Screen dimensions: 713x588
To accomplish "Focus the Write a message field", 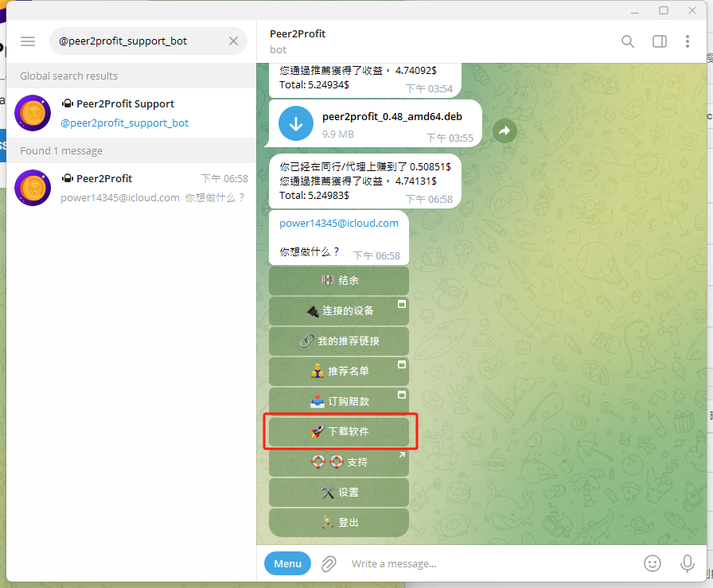I will pyautogui.click(x=491, y=564).
